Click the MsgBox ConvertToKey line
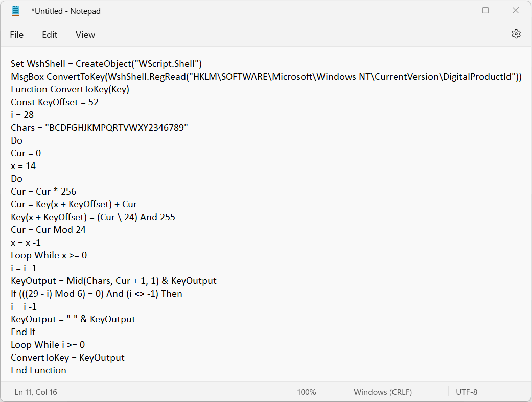This screenshot has width=532, height=402. [204, 76]
